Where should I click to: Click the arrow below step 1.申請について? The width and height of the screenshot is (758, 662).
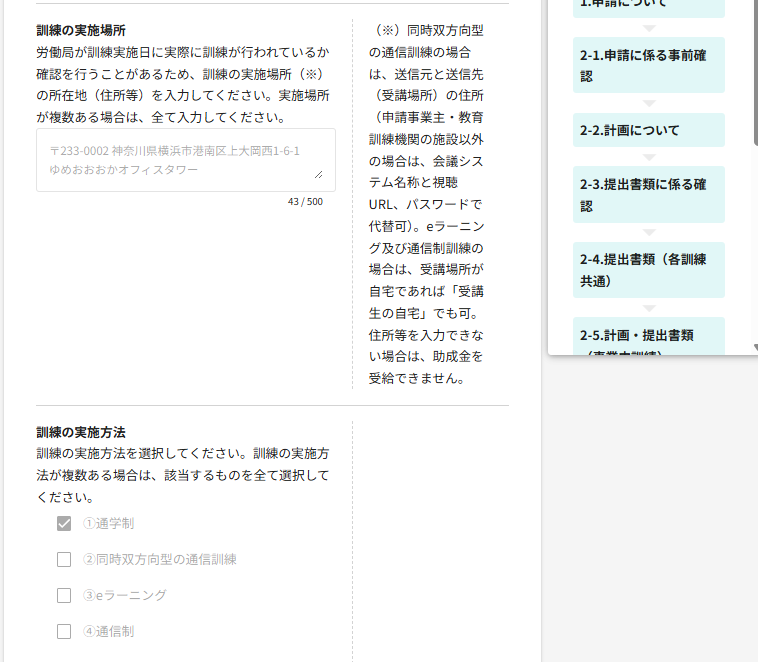(x=648, y=28)
